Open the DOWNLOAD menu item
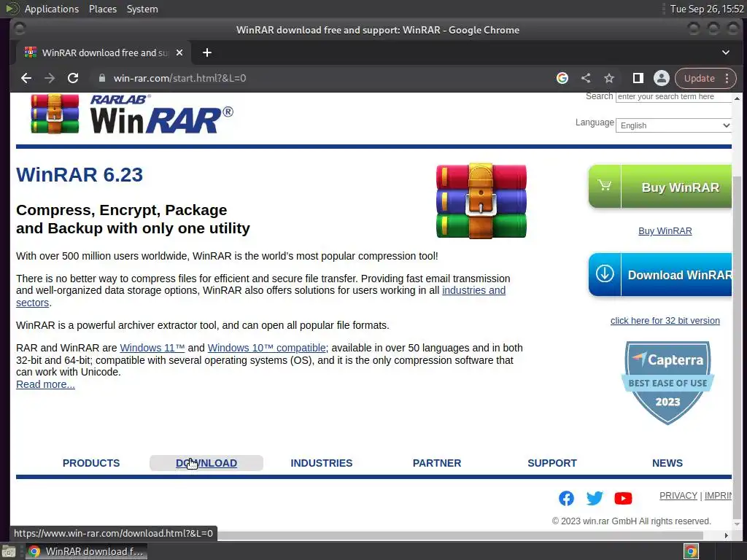This screenshot has height=560, width=747. point(206,463)
